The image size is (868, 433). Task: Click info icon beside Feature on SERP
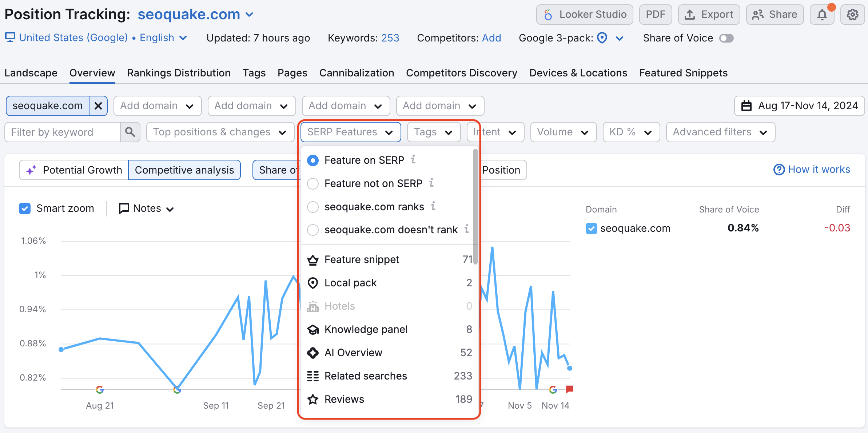click(x=413, y=159)
